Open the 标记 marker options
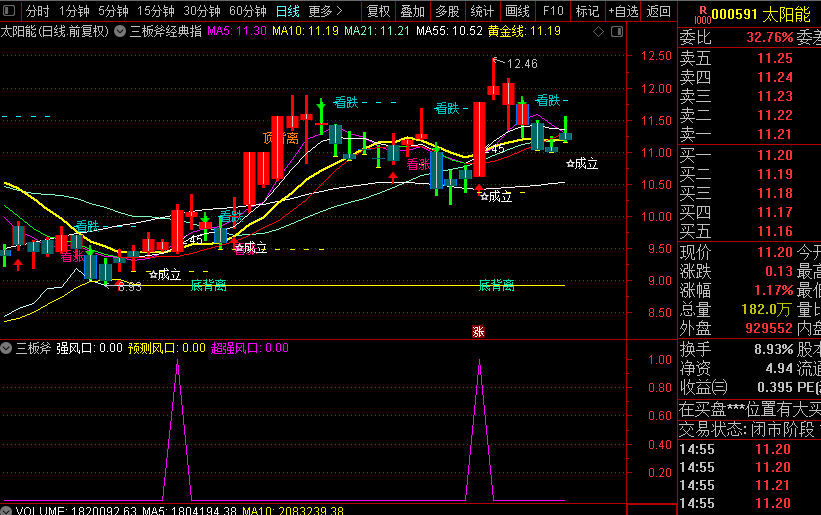Viewport: 821px width, 515px height. click(x=587, y=12)
